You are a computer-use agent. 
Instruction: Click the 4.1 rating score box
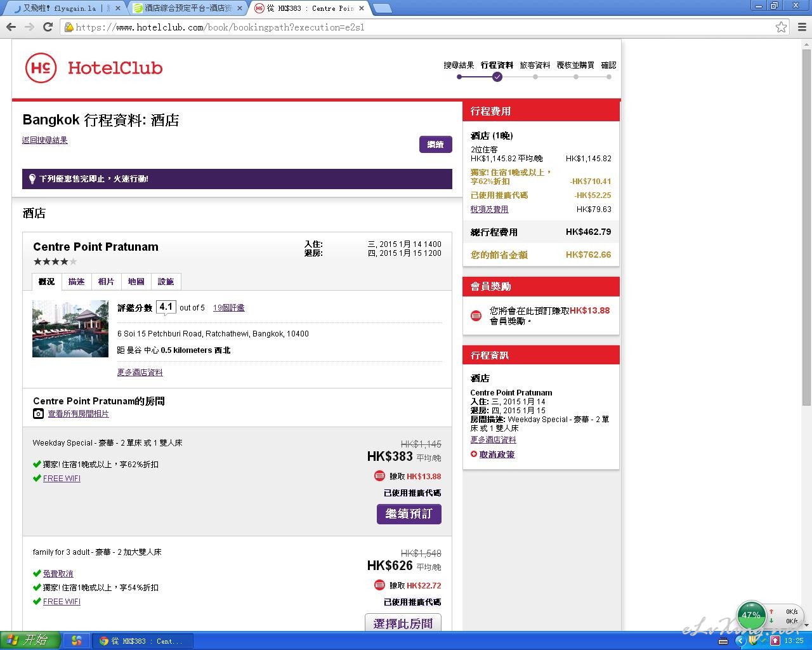coord(166,307)
